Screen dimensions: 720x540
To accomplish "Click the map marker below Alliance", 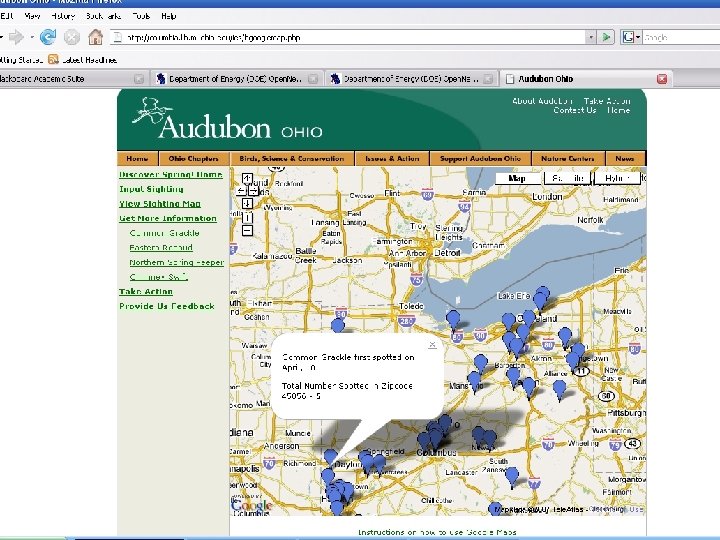I will 559,389.
